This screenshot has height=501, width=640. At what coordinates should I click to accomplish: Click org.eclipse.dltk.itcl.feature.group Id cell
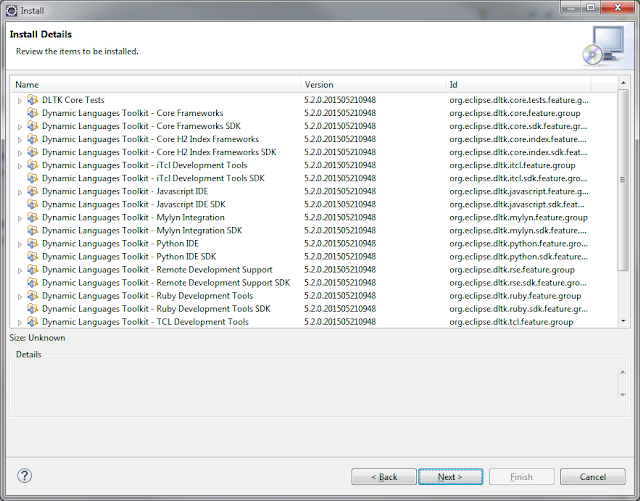pyautogui.click(x=512, y=165)
